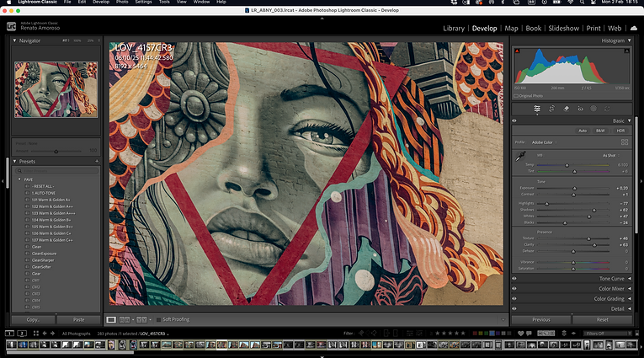Filter by flagged status icon
Image resolution: width=644 pixels, height=358 pixels.
click(361, 334)
